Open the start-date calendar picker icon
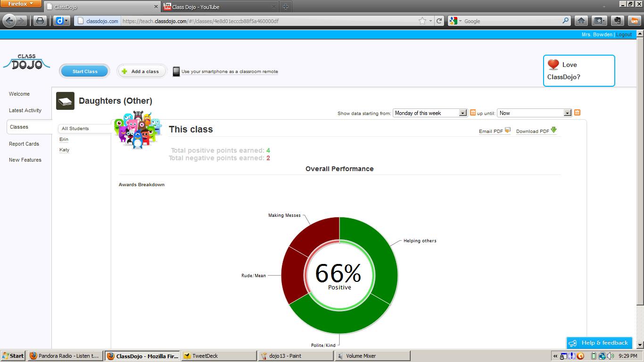The width and height of the screenshot is (644, 362). (473, 113)
